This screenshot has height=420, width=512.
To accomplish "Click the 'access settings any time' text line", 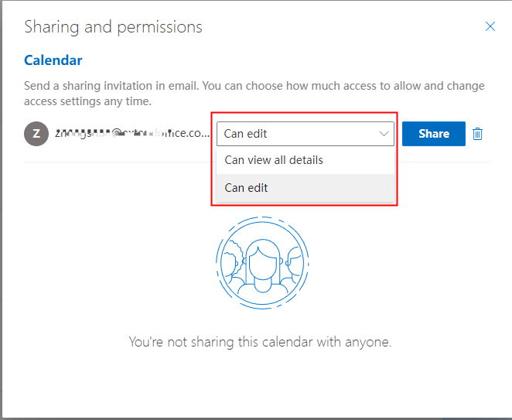I will click(x=89, y=101).
